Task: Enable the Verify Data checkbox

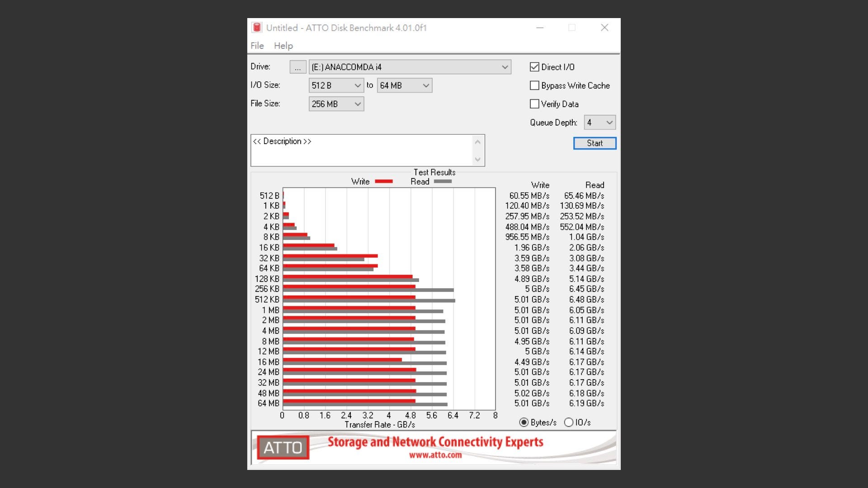Action: [x=534, y=104]
